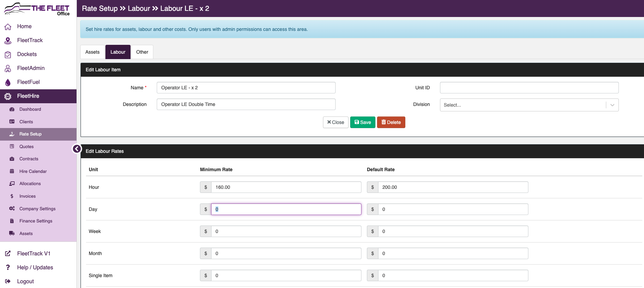Click the Logout link

[26, 282]
